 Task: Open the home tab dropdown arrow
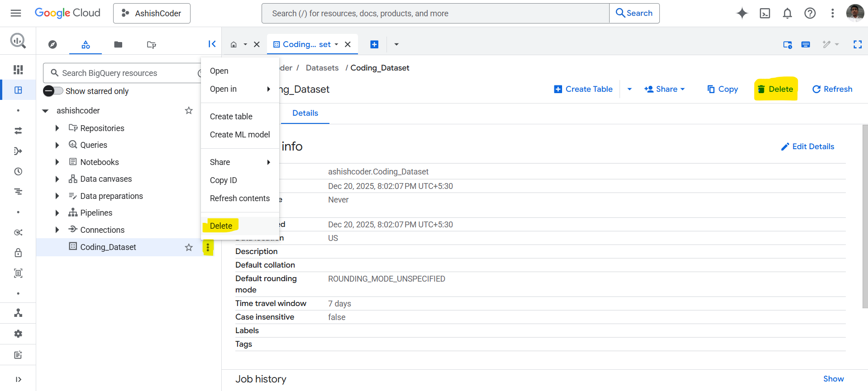click(245, 44)
